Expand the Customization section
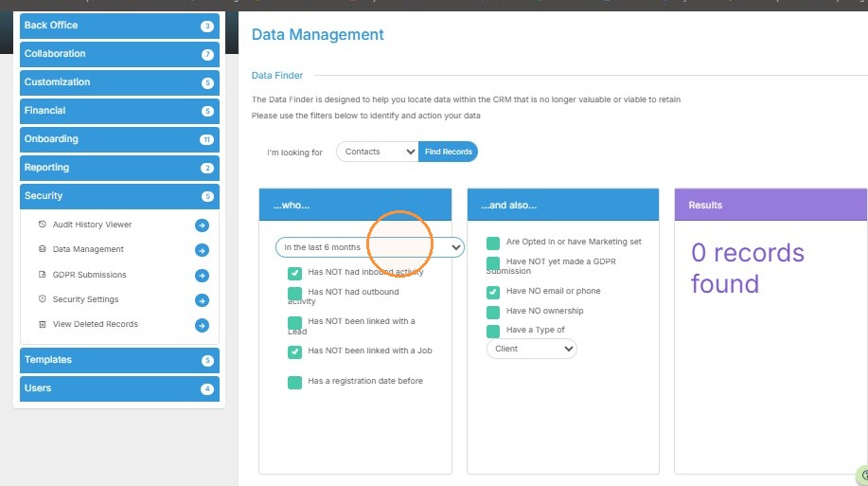 [x=119, y=82]
